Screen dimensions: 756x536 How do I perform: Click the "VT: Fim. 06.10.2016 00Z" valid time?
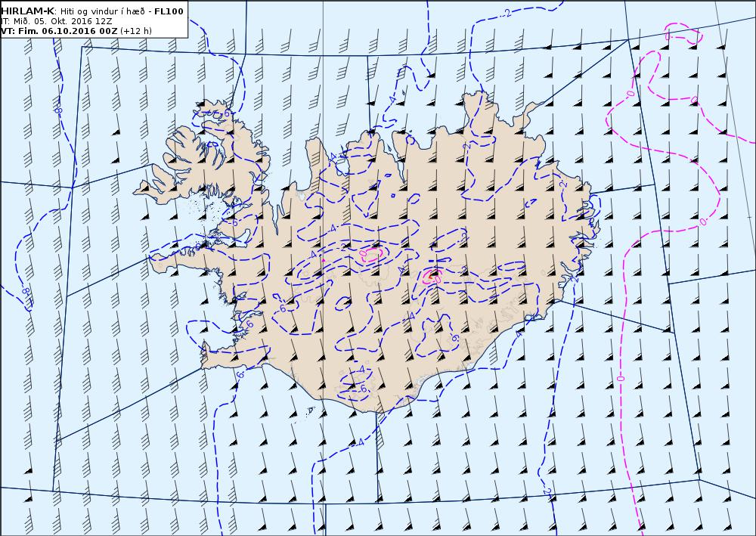point(59,31)
